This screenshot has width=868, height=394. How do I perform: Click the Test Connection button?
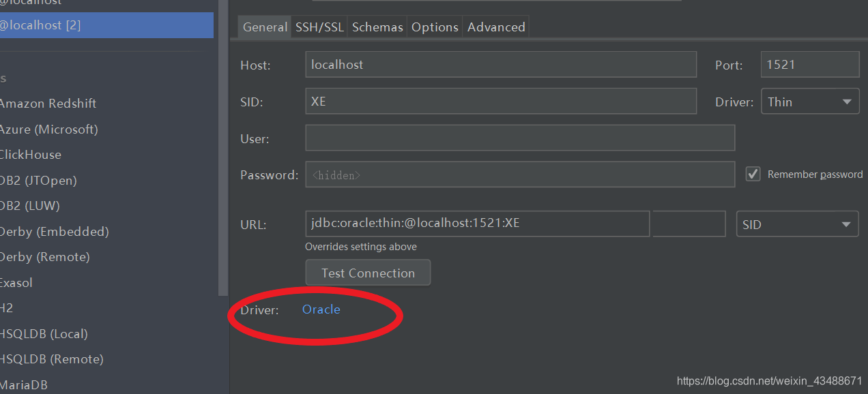[x=368, y=273]
